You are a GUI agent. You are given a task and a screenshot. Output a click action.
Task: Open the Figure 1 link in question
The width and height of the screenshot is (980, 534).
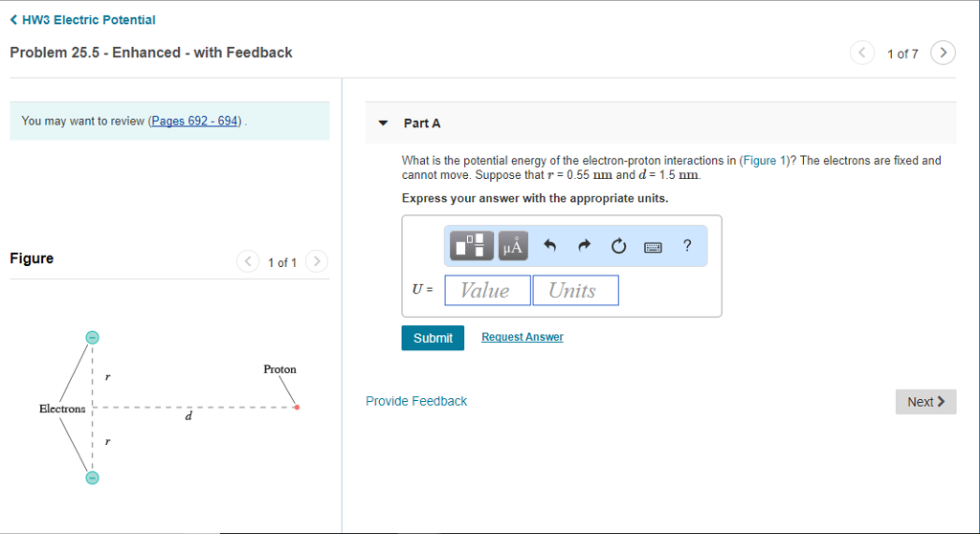pyautogui.click(x=764, y=161)
